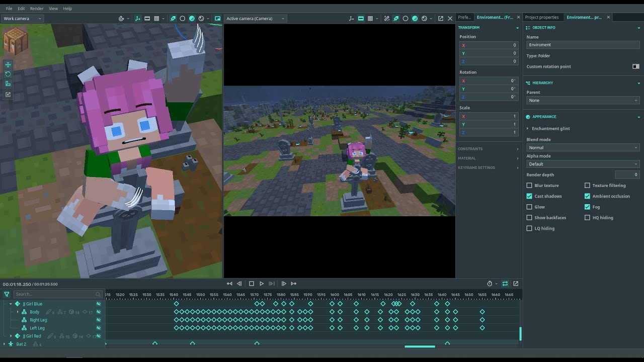Select the move transform tool in work camera view
The height and width of the screenshot is (362, 644).
point(8,65)
